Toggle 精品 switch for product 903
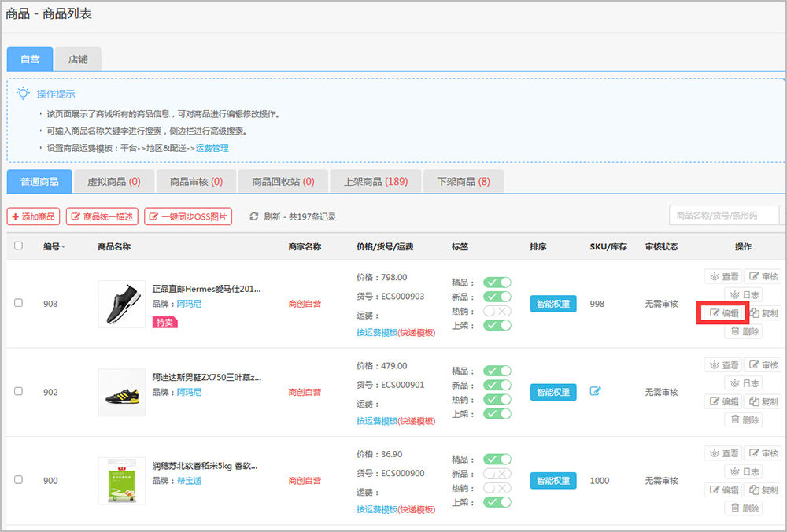Screen dimensions: 787x532 pyautogui.click(x=497, y=283)
